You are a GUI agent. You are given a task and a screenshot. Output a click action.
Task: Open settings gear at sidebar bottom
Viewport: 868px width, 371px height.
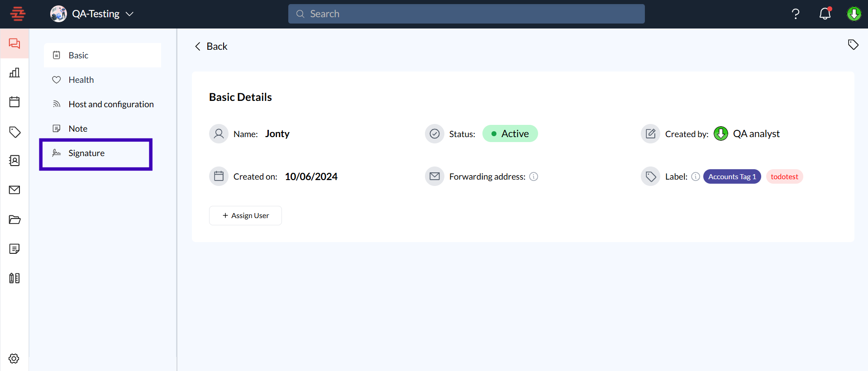(x=14, y=358)
